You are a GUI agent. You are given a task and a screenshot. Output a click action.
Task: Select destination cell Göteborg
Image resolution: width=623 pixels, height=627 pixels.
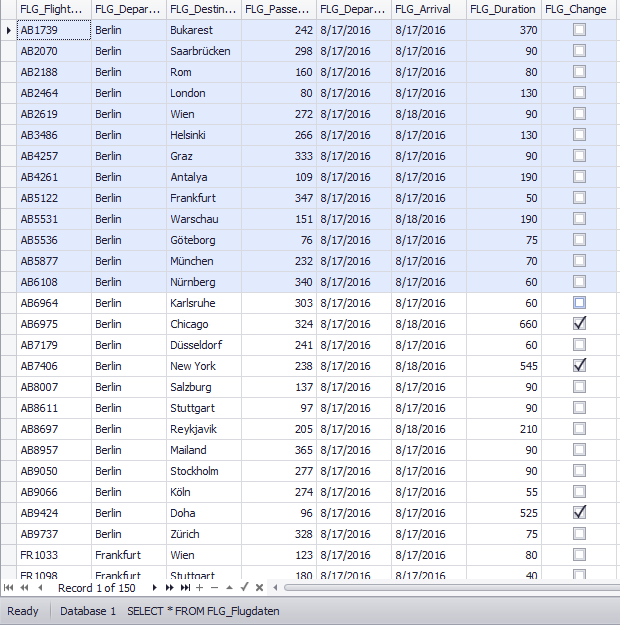[x=204, y=240]
